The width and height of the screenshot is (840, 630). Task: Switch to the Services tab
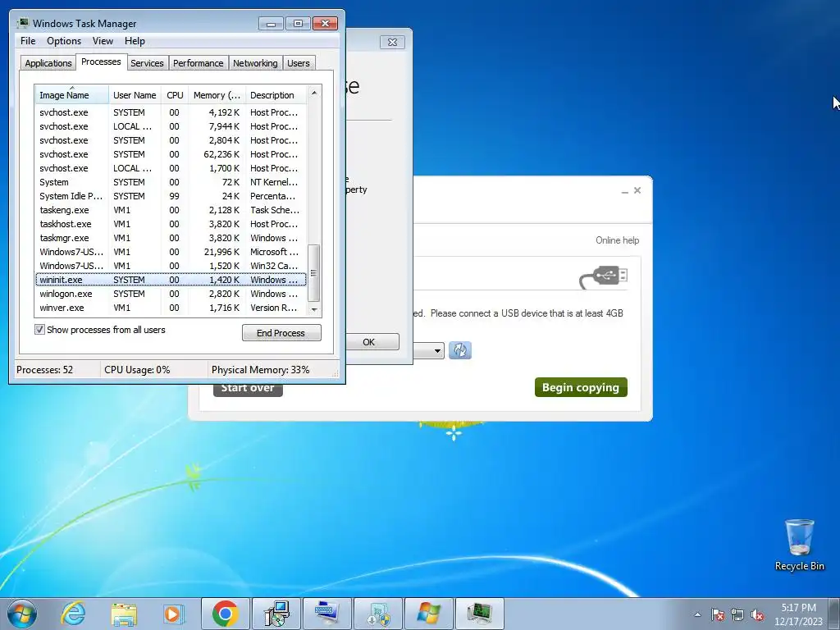147,63
